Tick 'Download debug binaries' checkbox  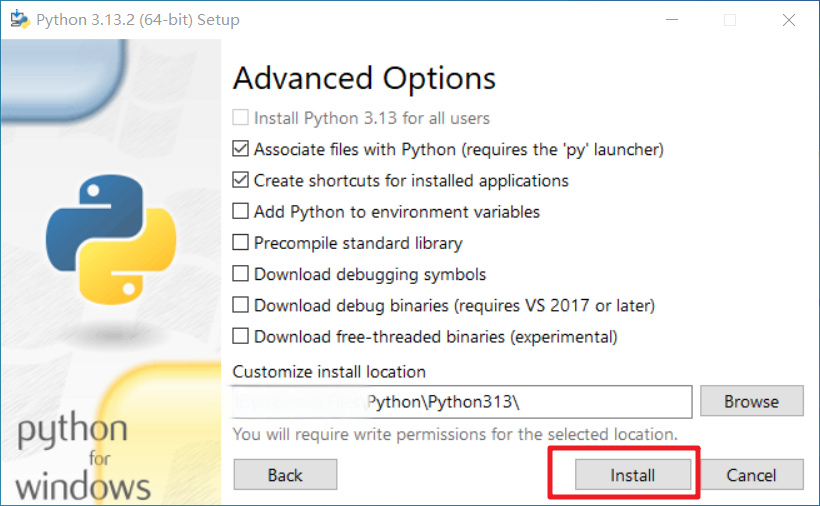point(241,305)
